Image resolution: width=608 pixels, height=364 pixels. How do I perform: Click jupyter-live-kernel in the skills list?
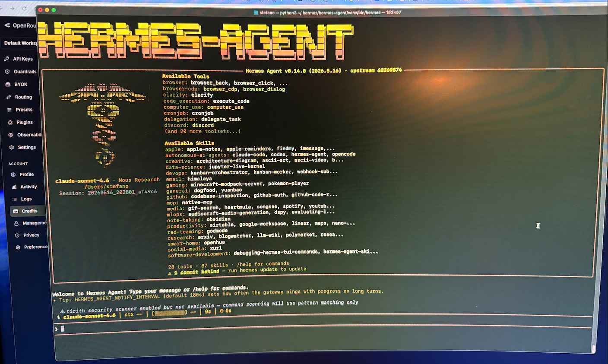[237, 166]
